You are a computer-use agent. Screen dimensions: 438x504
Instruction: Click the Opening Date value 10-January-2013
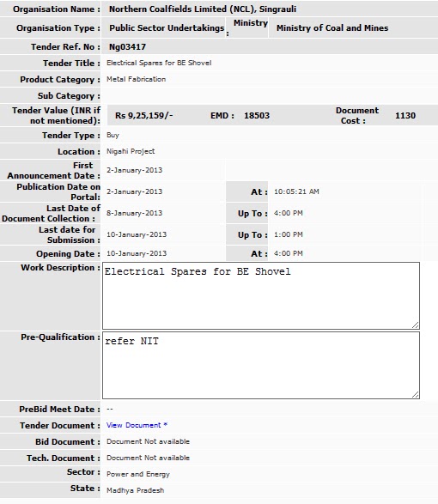pyautogui.click(x=137, y=253)
